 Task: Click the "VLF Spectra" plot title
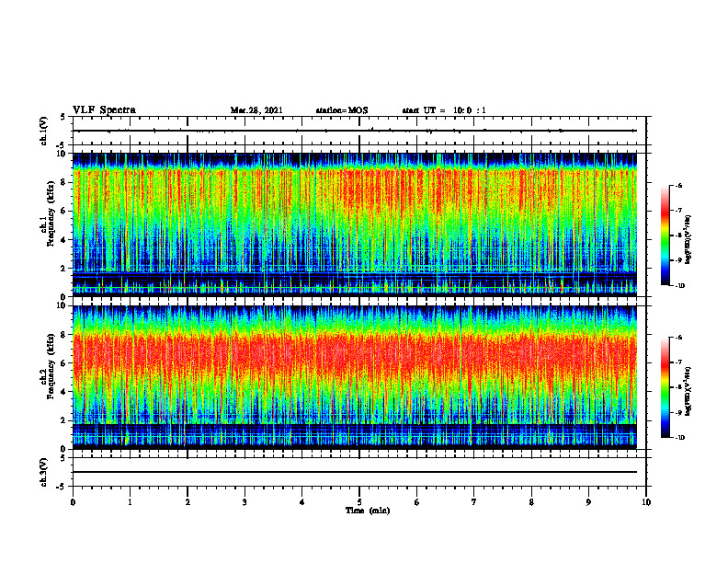click(x=105, y=110)
